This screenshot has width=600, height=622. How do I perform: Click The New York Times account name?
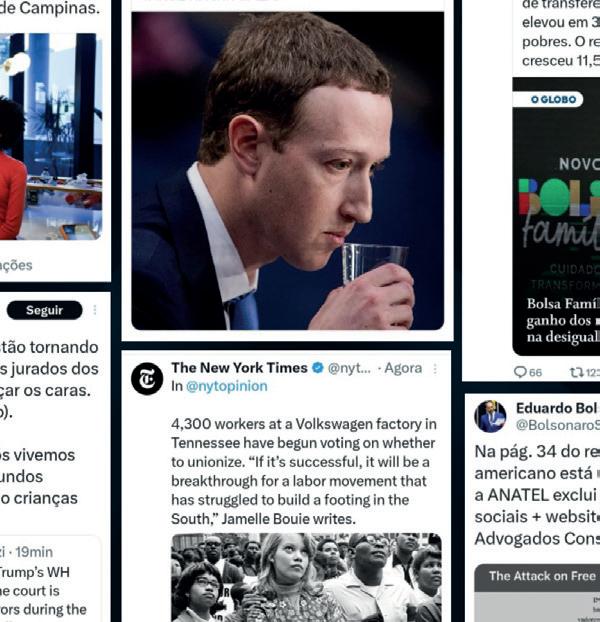click(239, 368)
